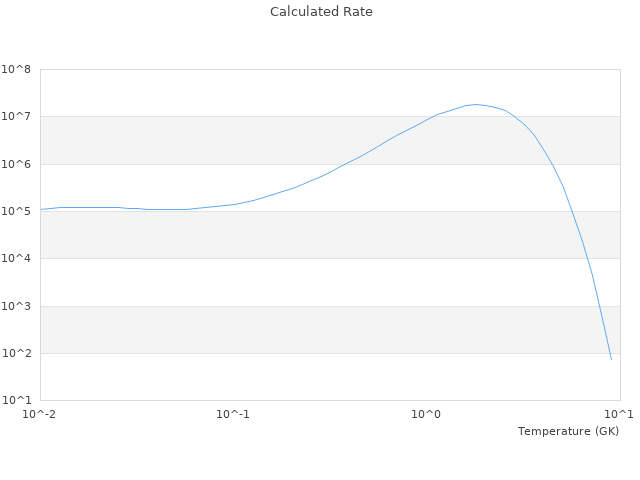Select the 10^7 y-axis tick label
This screenshot has width=640, height=480.
(16, 117)
